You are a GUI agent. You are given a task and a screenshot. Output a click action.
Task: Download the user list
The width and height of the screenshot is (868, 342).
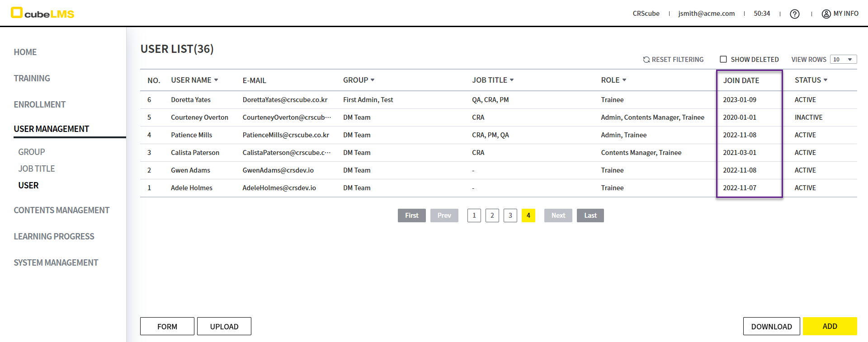771,326
